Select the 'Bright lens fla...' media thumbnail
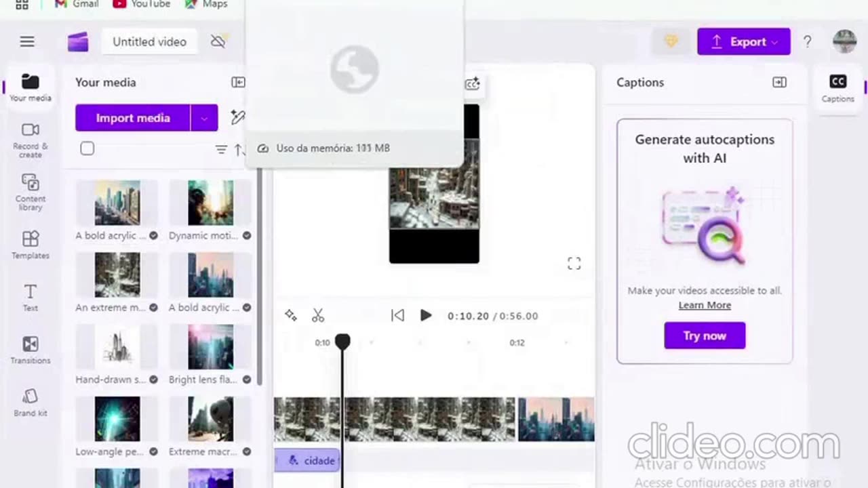Screen dimensions: 868x488 point(210,347)
